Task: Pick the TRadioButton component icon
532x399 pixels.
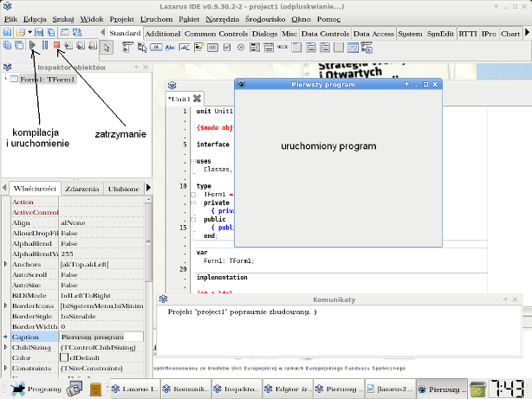Action: [x=241, y=48]
